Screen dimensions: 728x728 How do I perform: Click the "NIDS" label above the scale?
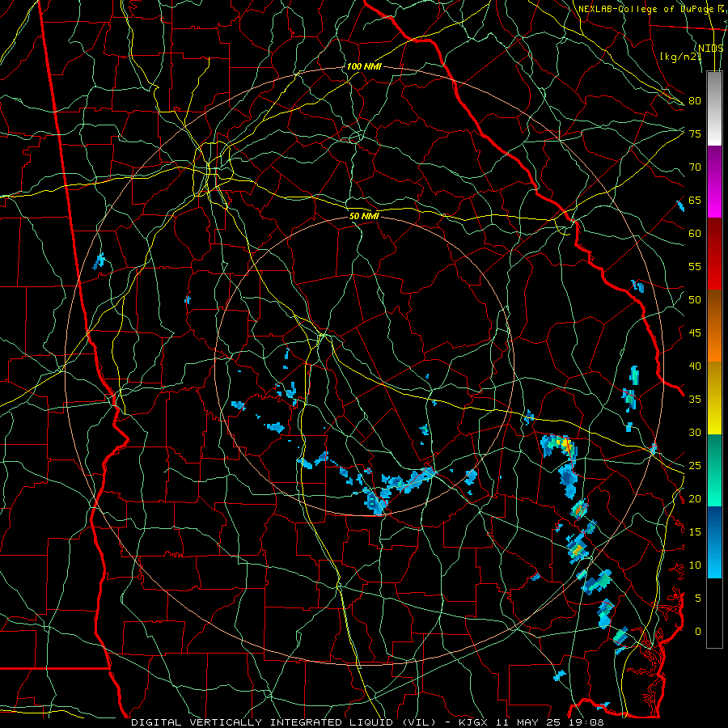point(711,49)
